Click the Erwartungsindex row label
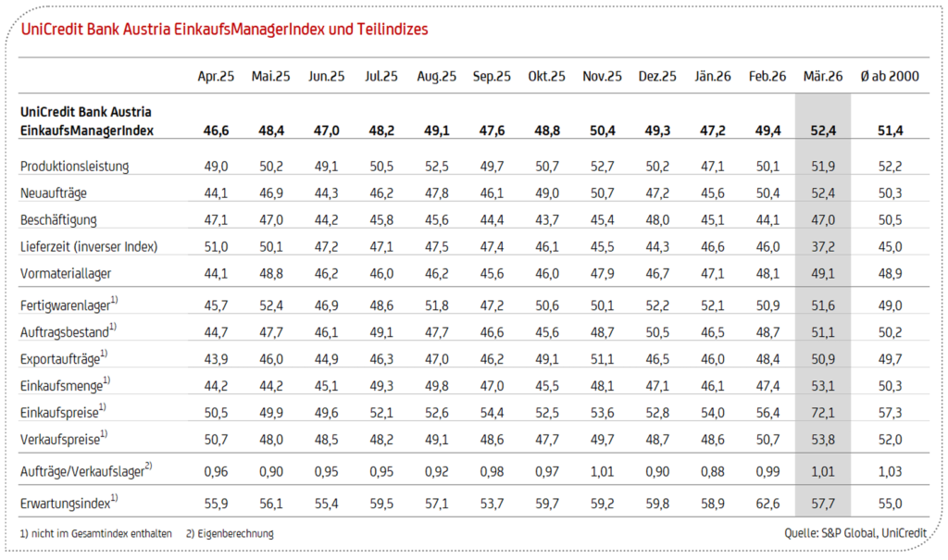Image resolution: width=948 pixels, height=560 pixels. pyautogui.click(x=65, y=503)
